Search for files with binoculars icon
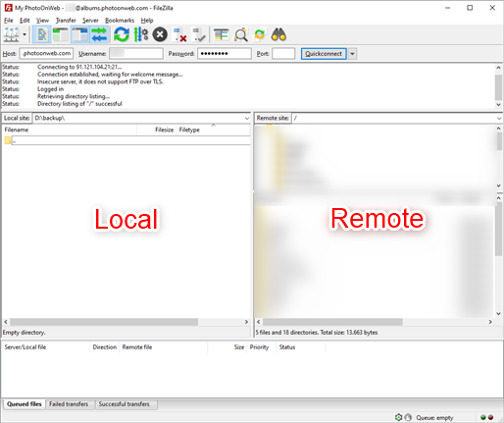 pyautogui.click(x=278, y=34)
